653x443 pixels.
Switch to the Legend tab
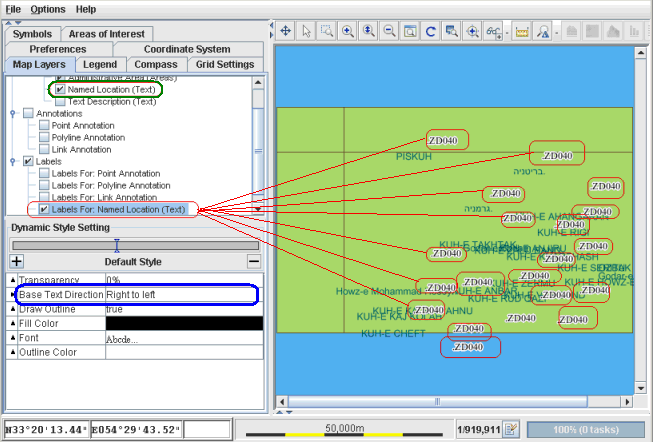[99, 64]
